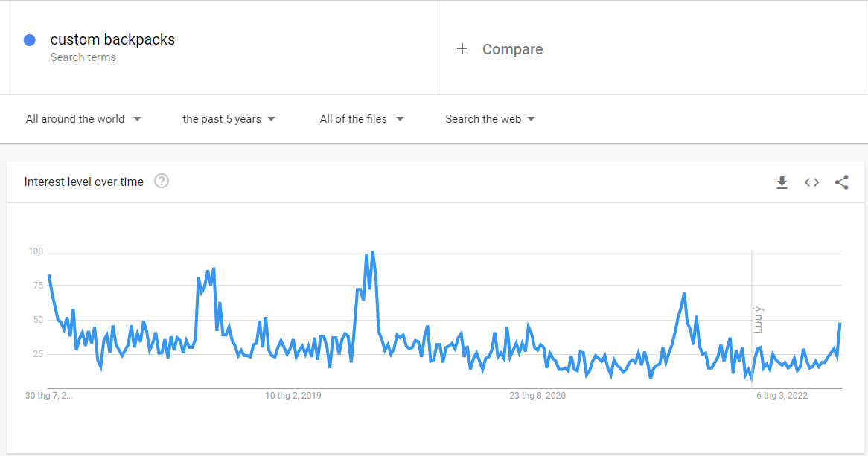Viewport: 868px width, 456px height.
Task: Open the embed code icon
Action: click(811, 182)
